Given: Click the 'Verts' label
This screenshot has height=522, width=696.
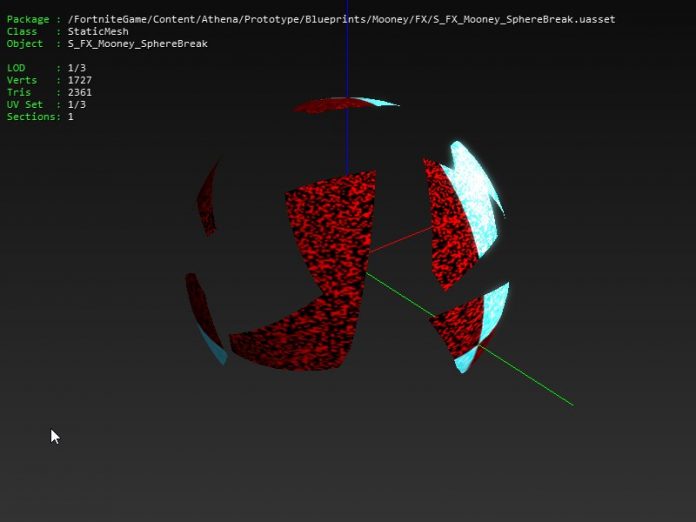Looking at the screenshot, I should pos(22,80).
